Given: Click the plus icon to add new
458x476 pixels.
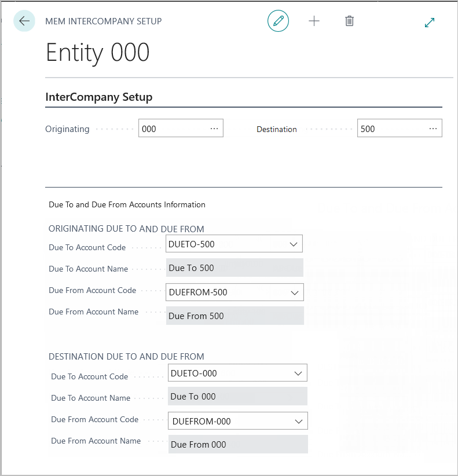Looking at the screenshot, I should click(314, 21).
